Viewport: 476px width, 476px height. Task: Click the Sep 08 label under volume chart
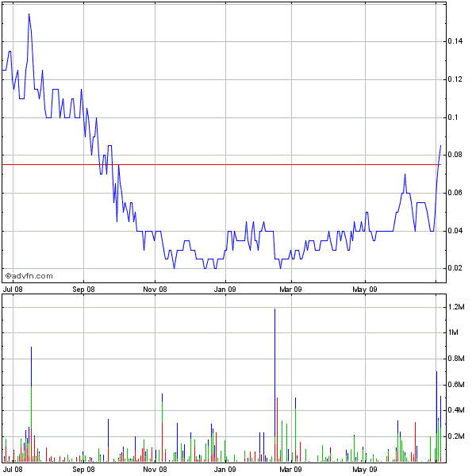(83, 470)
